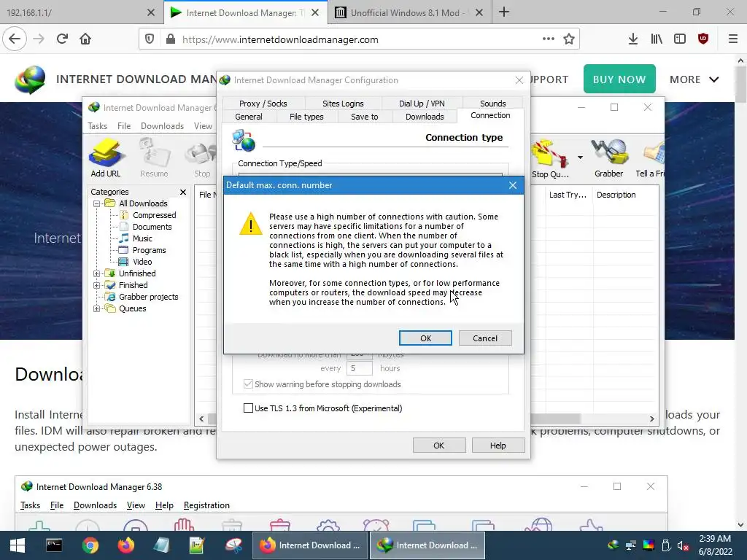The width and height of the screenshot is (747, 560).
Task: Click the Stop toolbar icon
Action: tap(202, 158)
